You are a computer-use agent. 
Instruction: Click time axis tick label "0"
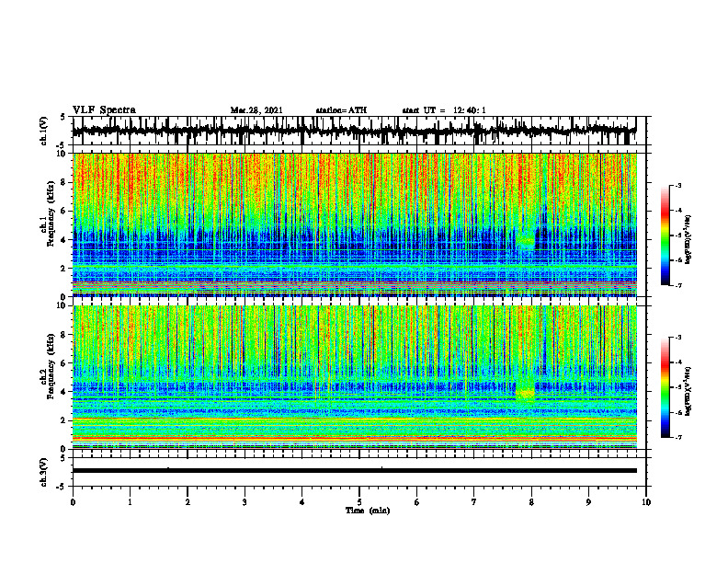tap(73, 502)
